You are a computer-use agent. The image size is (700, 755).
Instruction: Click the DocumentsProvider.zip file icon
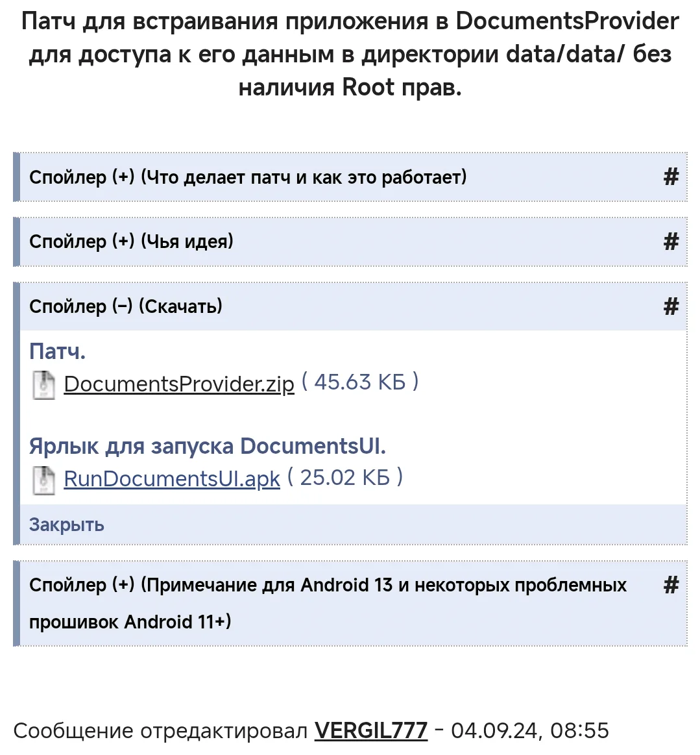[43, 385]
